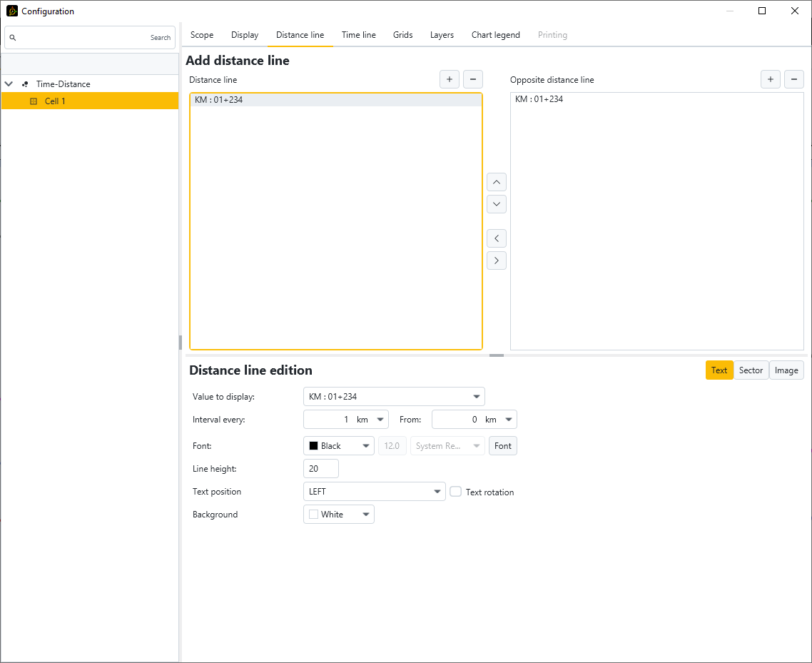The image size is (812, 663).
Task: Click the Line height input field
Action: pos(320,469)
